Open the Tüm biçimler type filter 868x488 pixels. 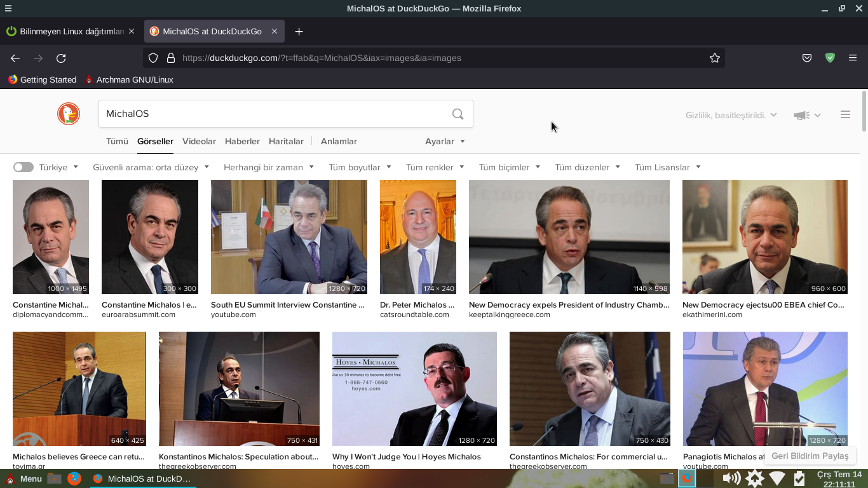[510, 167]
